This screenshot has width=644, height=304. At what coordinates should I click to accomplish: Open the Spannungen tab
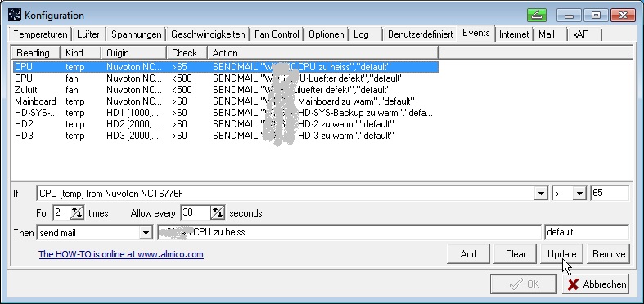137,34
